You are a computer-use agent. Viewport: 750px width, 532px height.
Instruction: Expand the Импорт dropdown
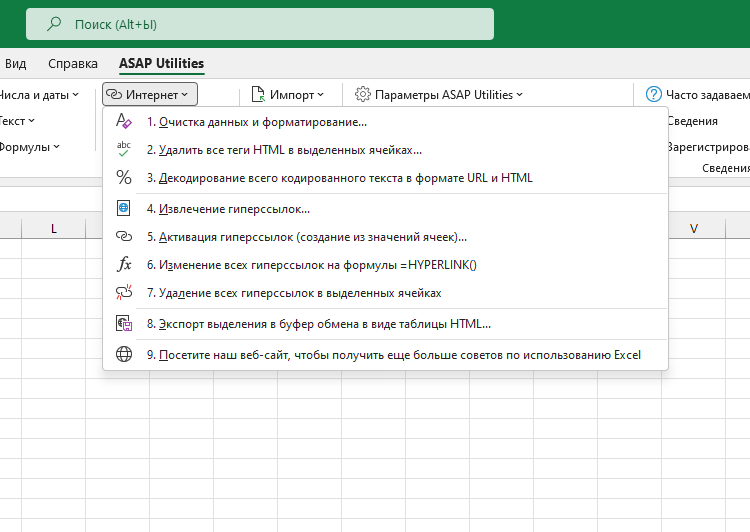click(x=288, y=95)
